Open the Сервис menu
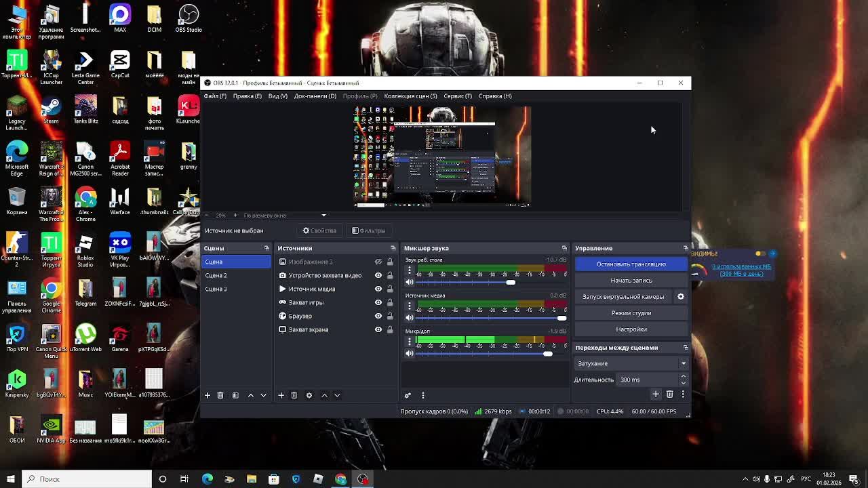The width and height of the screenshot is (868, 488). point(457,96)
